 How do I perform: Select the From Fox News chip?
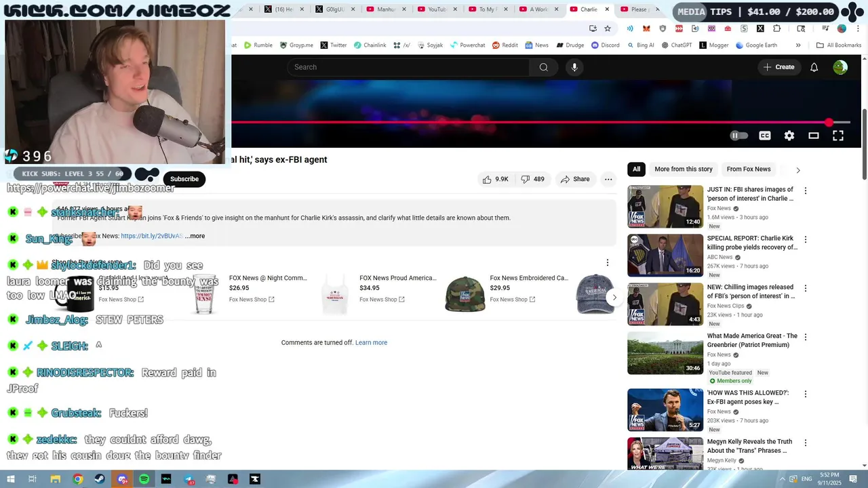[x=749, y=169]
